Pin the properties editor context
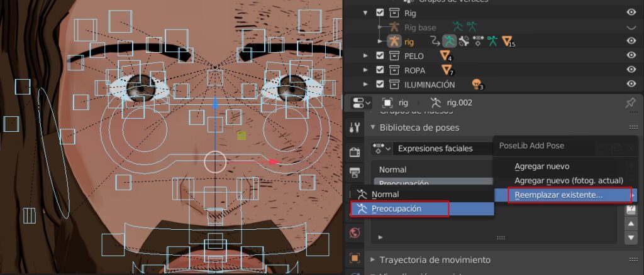This screenshot has height=275, width=644. 630,102
